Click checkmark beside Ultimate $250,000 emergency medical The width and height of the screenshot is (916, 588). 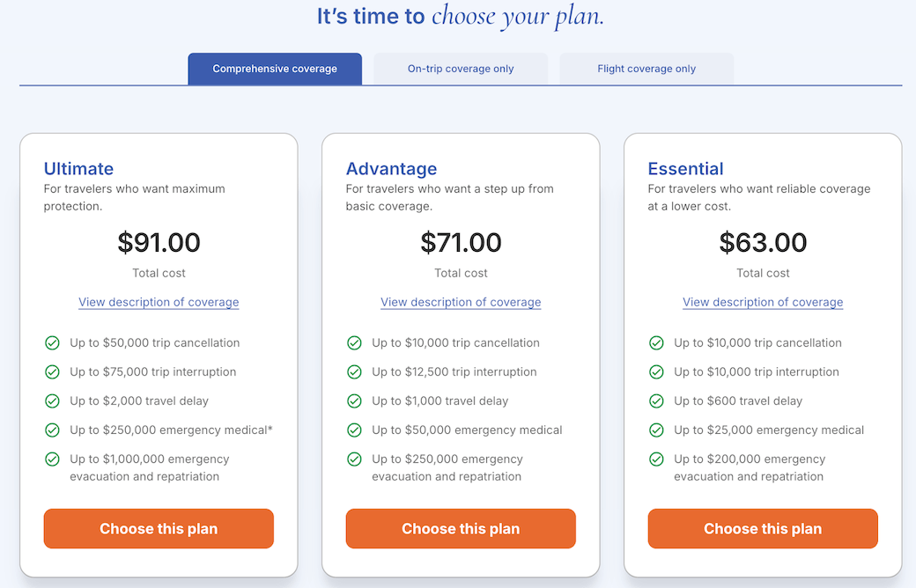[x=52, y=430]
